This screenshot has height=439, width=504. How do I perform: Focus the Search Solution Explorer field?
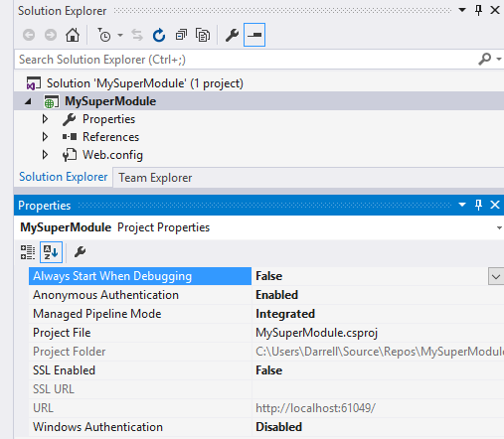pyautogui.click(x=246, y=60)
